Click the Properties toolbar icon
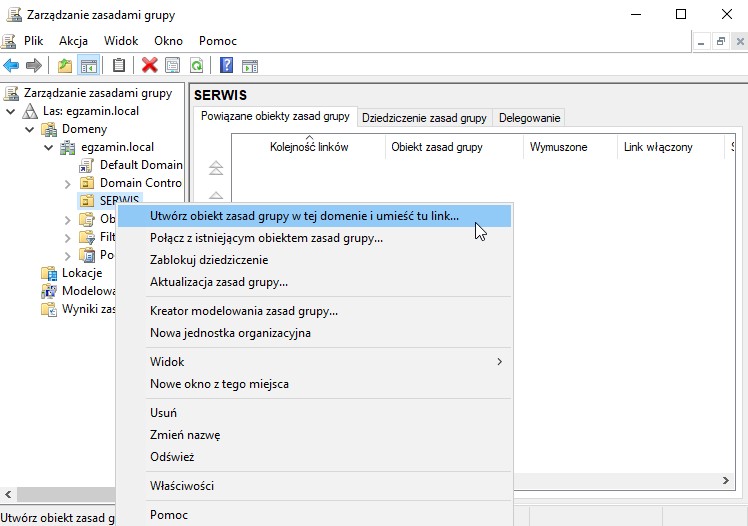The width and height of the screenshot is (748, 526). point(173,66)
